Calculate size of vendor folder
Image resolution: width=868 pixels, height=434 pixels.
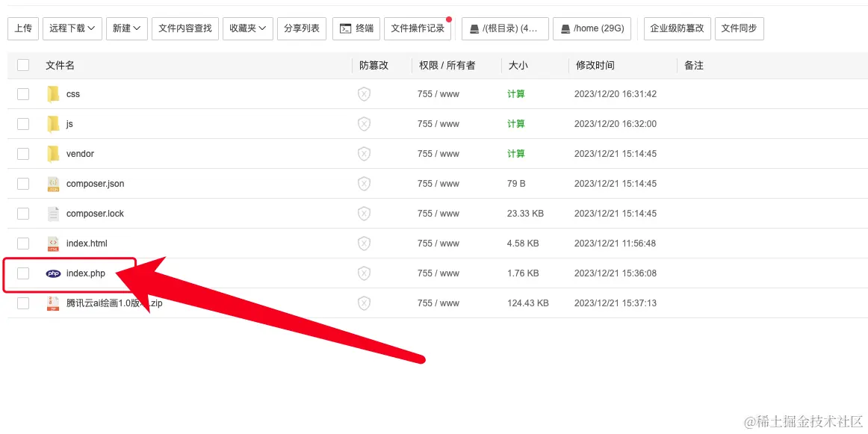516,154
